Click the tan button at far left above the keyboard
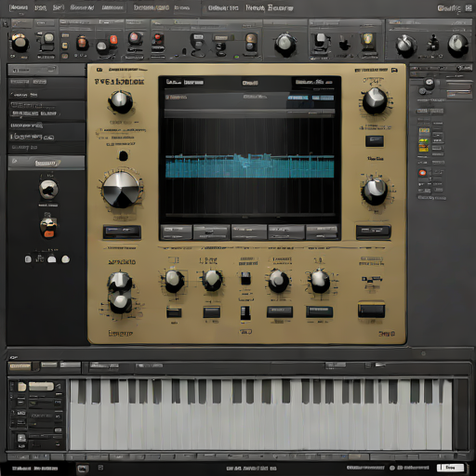The height and width of the screenshot is (476, 476). [20, 366]
